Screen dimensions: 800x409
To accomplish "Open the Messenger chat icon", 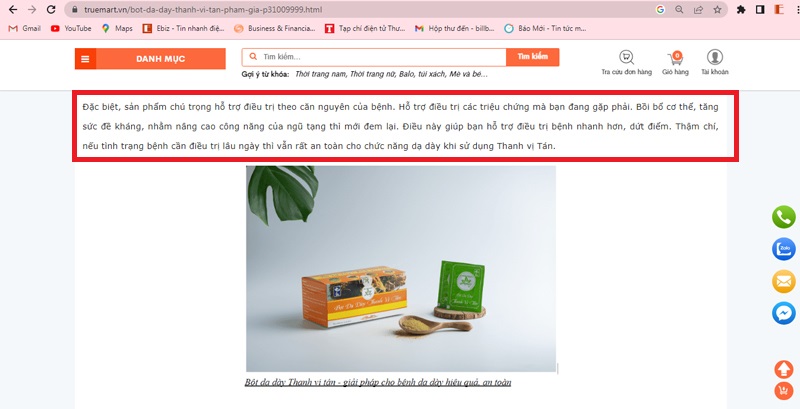I will [783, 313].
